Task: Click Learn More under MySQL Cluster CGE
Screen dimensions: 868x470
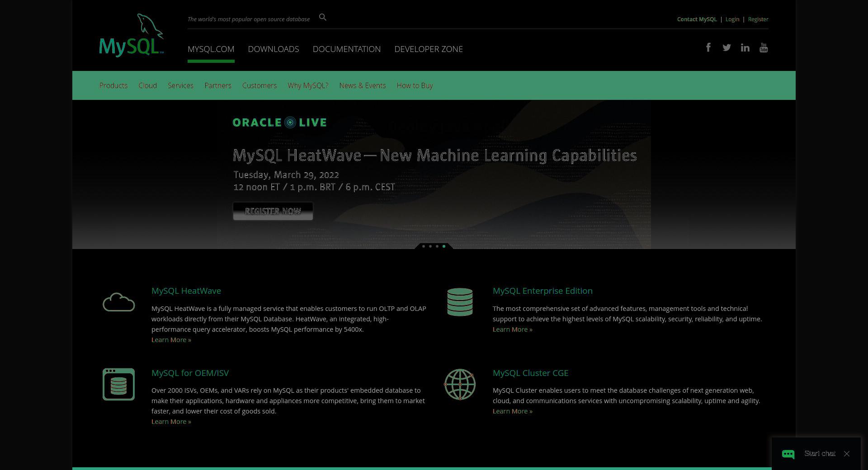Action: pyautogui.click(x=513, y=411)
